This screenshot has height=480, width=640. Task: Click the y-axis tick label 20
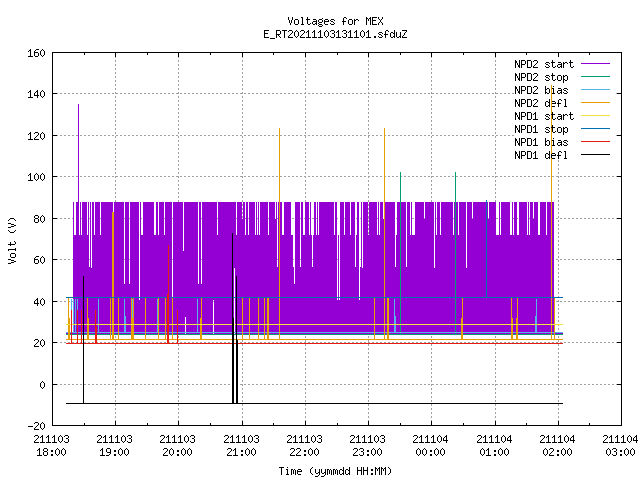pos(39,343)
